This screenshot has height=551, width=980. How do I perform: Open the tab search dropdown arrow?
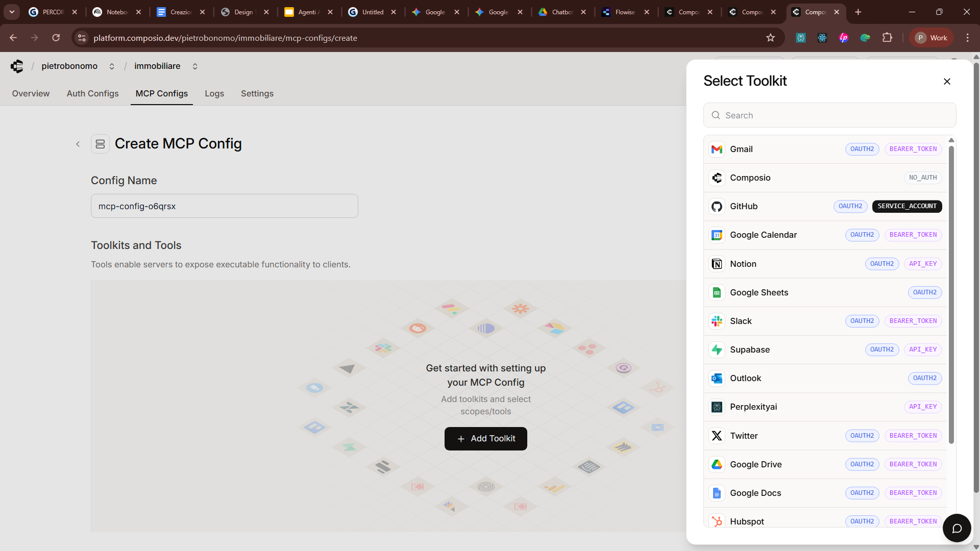pyautogui.click(x=12, y=12)
